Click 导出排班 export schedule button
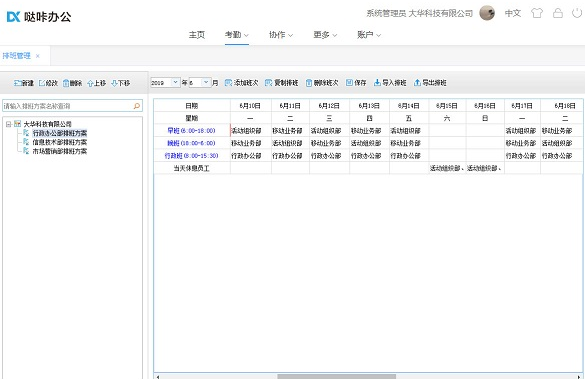Image resolution: width=585 pixels, height=379 pixels. 430,83
